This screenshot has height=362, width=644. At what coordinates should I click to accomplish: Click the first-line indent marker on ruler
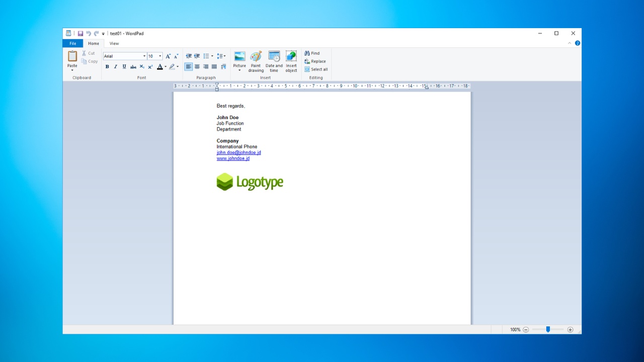click(x=217, y=84)
